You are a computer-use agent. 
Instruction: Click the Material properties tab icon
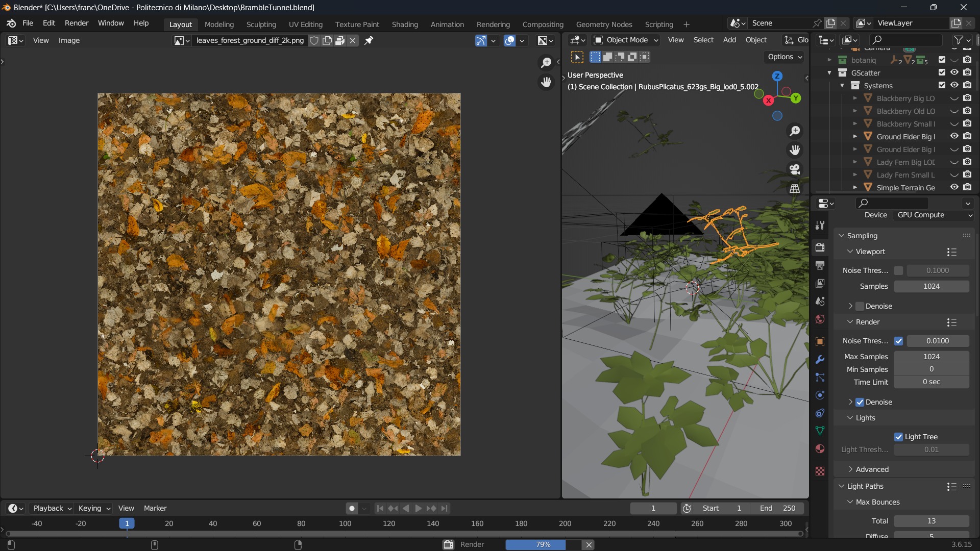(x=820, y=449)
